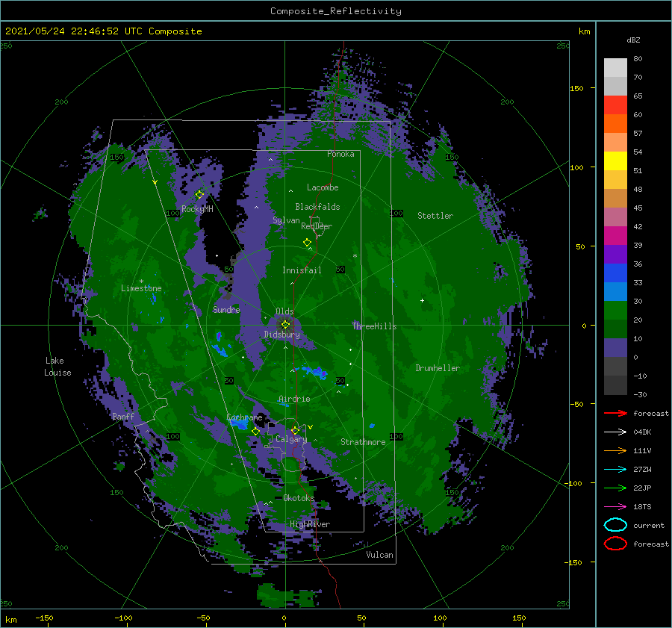Screen dimensions: 672x628
Task: Click the yellow diamond marker below RedDeer
Action: click(307, 243)
